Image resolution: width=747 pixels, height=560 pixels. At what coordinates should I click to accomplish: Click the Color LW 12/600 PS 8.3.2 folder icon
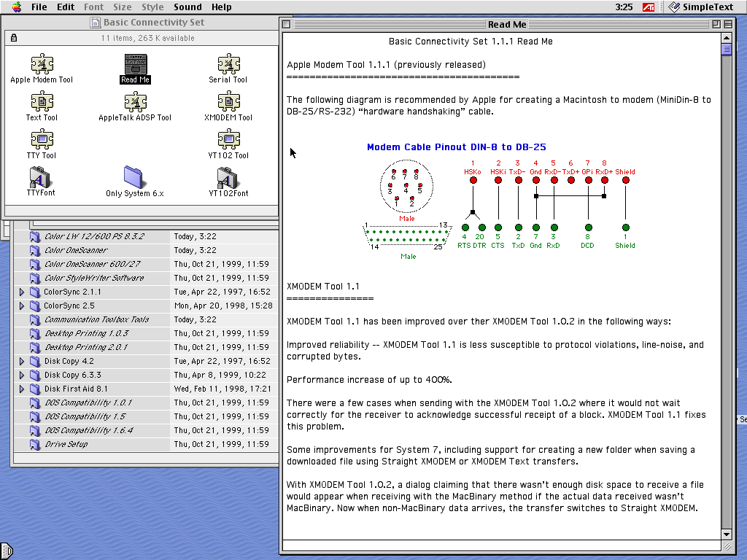35,237
